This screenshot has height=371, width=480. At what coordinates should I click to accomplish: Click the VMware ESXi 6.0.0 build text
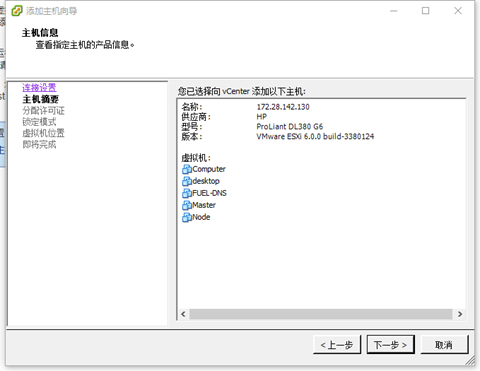[315, 136]
